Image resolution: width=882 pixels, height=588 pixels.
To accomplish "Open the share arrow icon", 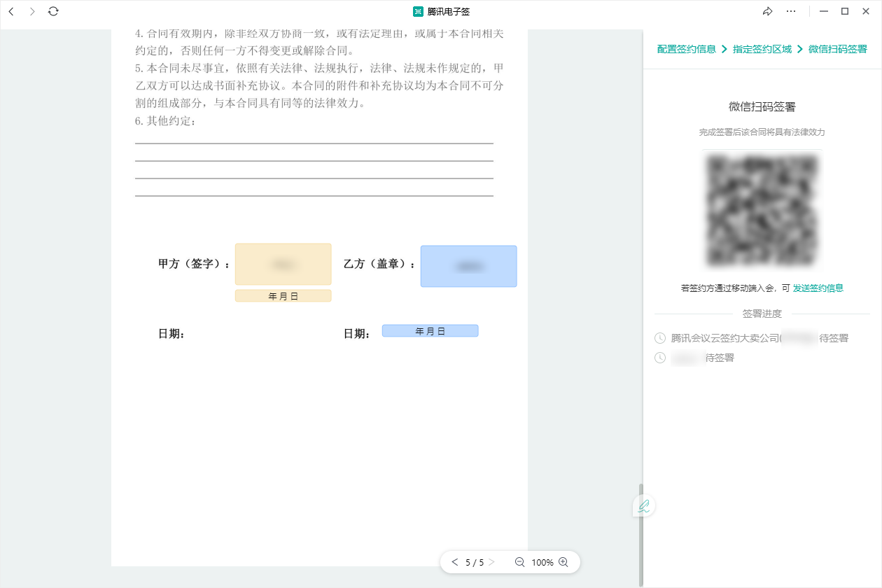I will 768,11.
